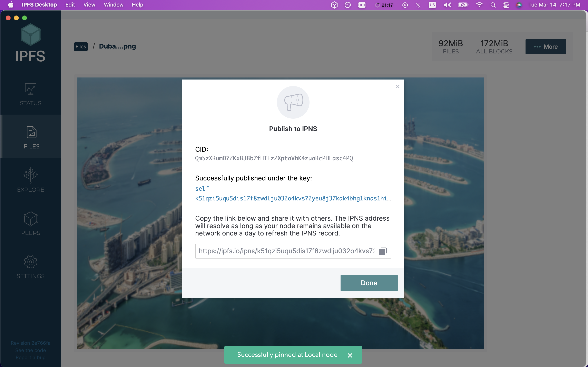Open the 'self' key link
Screen dimensions: 588x367
pos(202,189)
